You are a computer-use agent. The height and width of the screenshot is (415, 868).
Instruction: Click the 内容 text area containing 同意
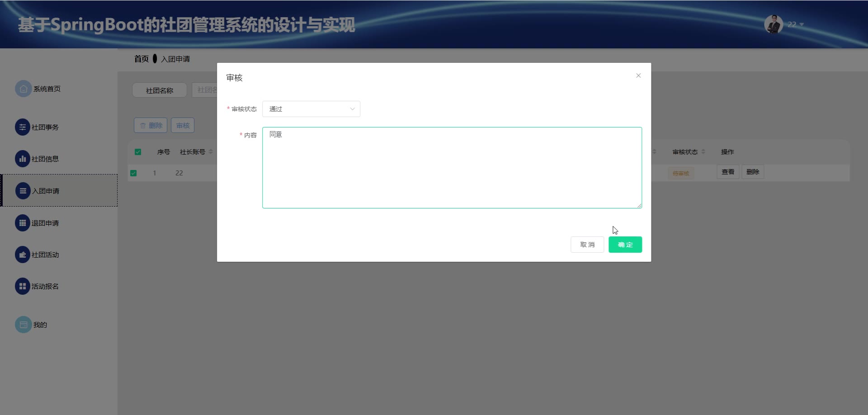coord(452,168)
